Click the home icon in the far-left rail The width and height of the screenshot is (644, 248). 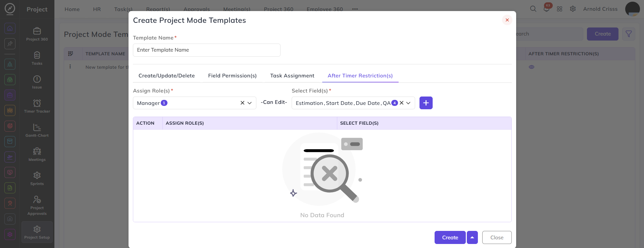pos(10,28)
